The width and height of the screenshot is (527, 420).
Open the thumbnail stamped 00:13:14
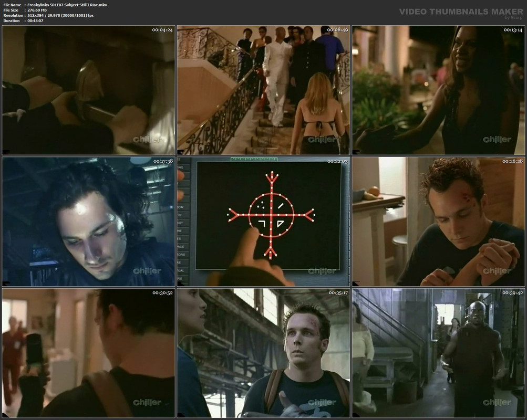[438, 90]
